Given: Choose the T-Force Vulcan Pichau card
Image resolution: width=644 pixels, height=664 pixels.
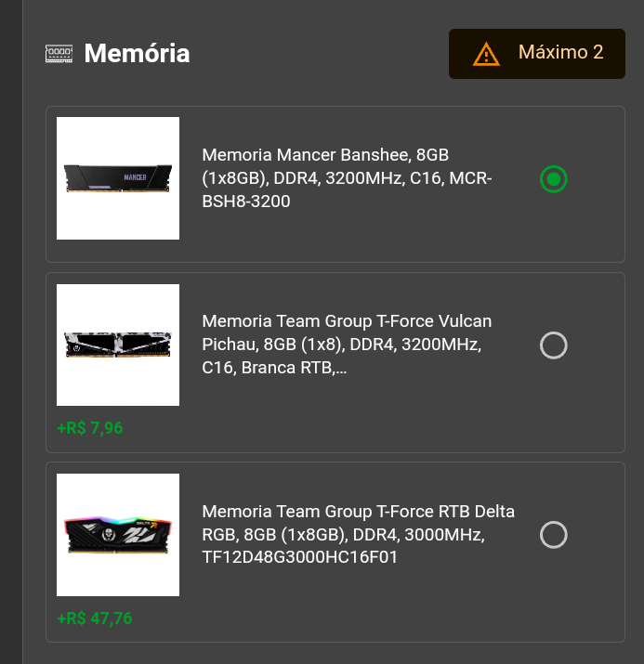Looking at the screenshot, I should [335, 362].
